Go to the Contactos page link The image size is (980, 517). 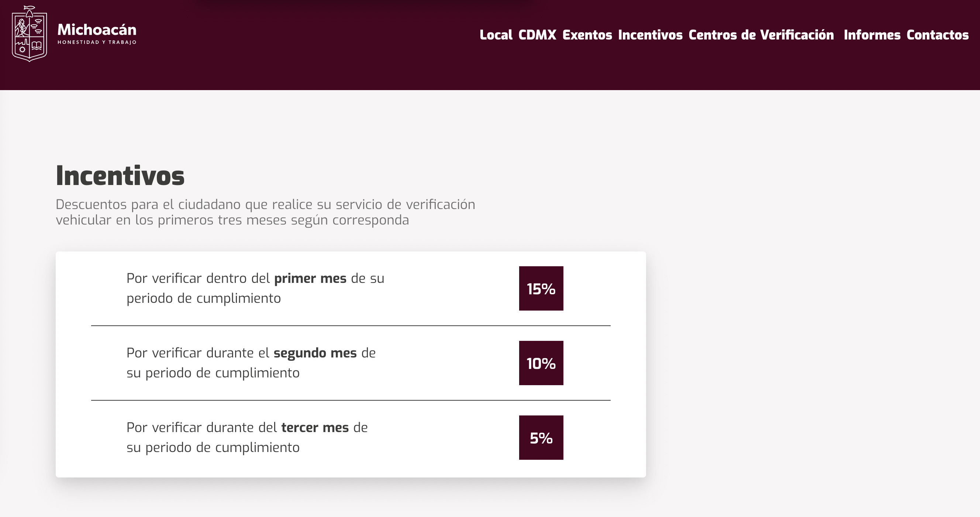pyautogui.click(x=938, y=35)
